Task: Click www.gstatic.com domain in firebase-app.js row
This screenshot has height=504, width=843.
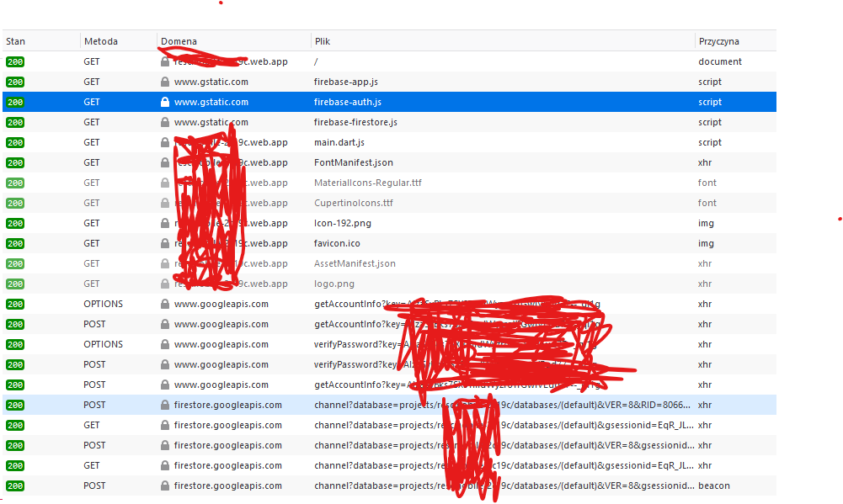Action: [211, 82]
